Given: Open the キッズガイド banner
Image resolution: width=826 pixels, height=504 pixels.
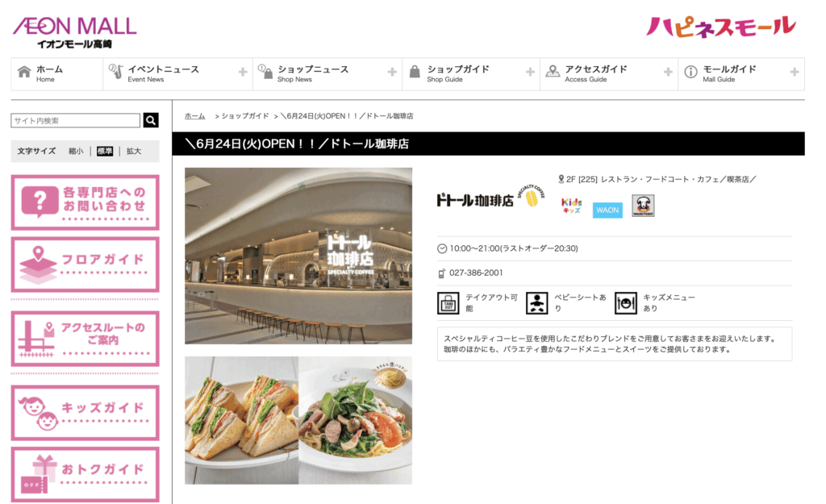Looking at the screenshot, I should point(86,413).
